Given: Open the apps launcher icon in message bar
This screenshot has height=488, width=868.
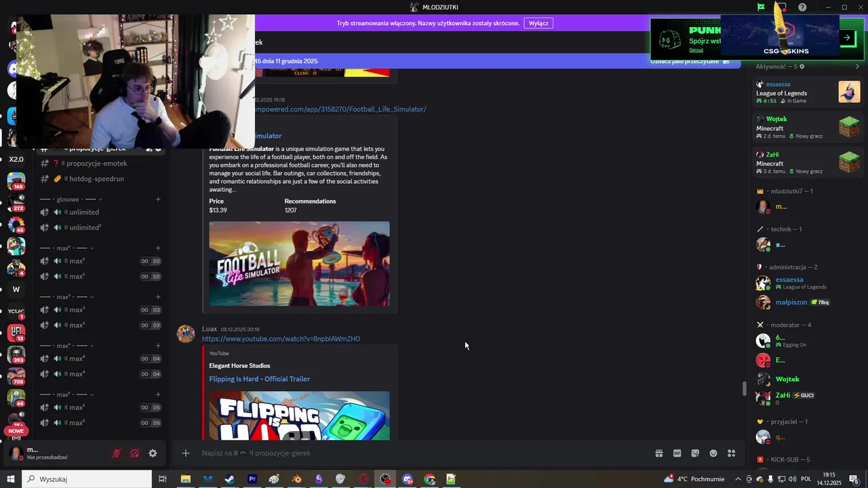Looking at the screenshot, I should tap(732, 453).
